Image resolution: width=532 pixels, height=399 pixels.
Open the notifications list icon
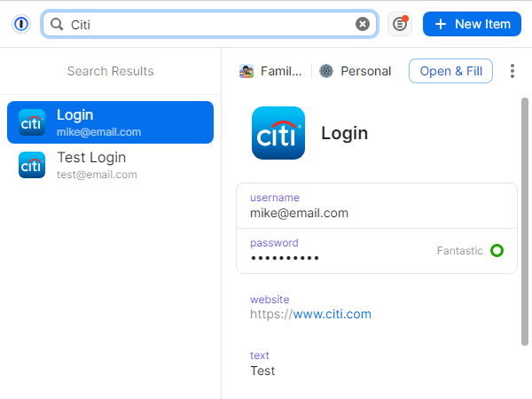tap(400, 24)
